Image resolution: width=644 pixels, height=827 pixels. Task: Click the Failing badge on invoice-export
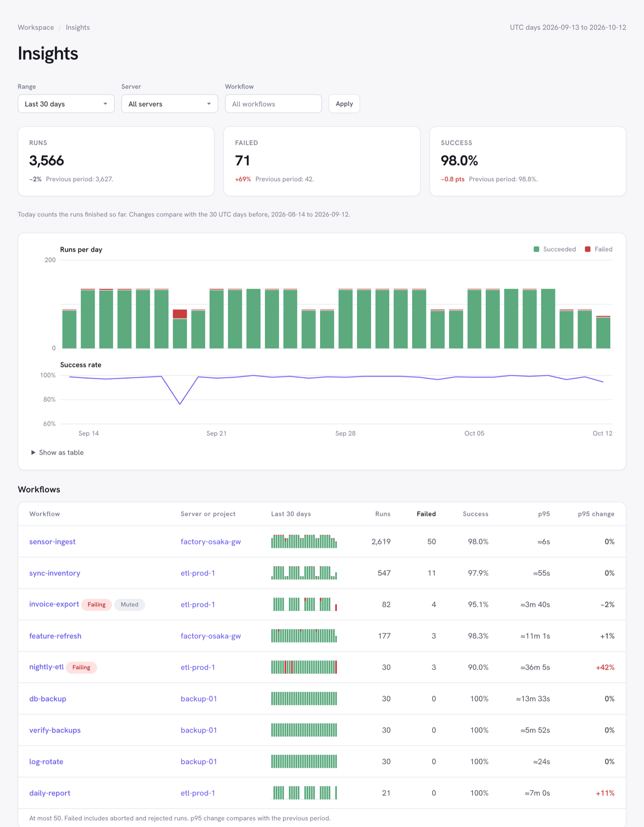[97, 604]
